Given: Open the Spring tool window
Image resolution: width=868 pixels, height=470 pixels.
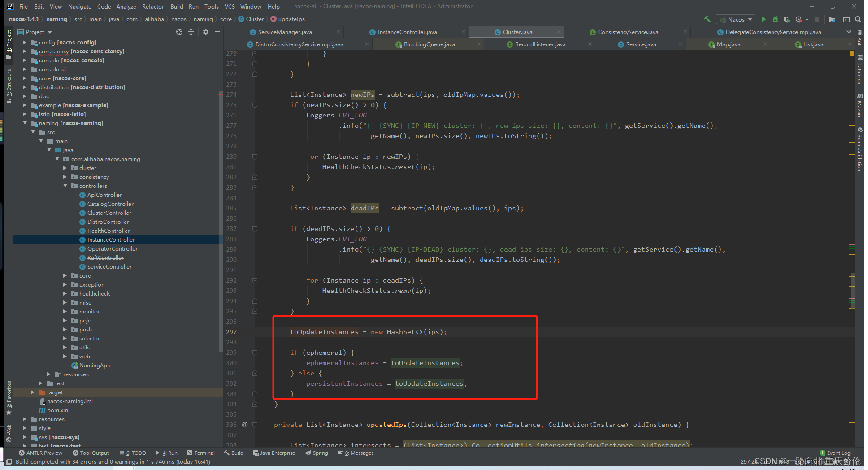Looking at the screenshot, I should 317,453.
